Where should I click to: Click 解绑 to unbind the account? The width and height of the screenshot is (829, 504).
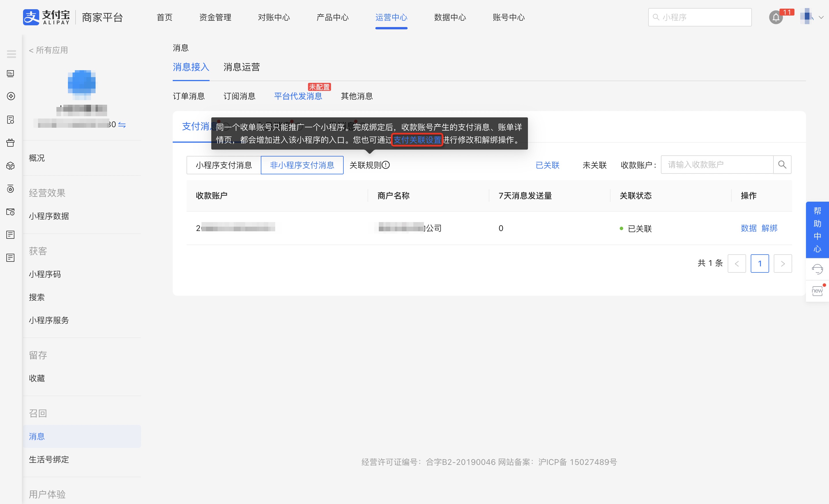coord(770,228)
